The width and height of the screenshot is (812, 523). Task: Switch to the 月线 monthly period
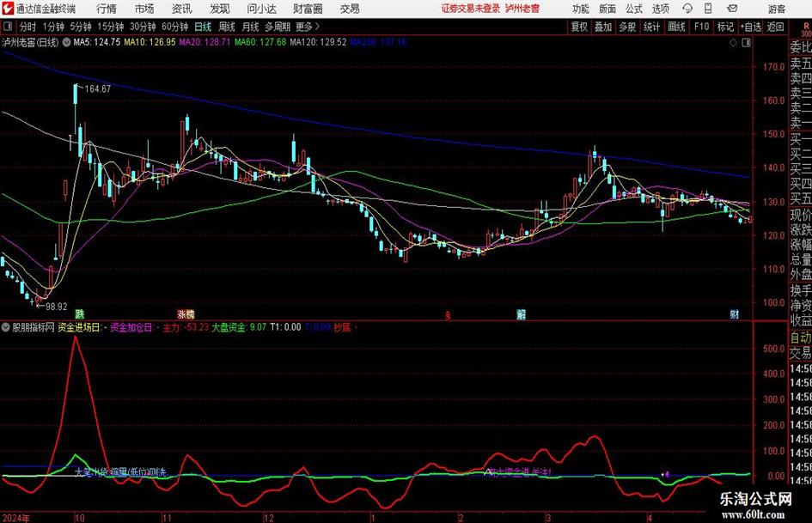pyautogui.click(x=251, y=27)
